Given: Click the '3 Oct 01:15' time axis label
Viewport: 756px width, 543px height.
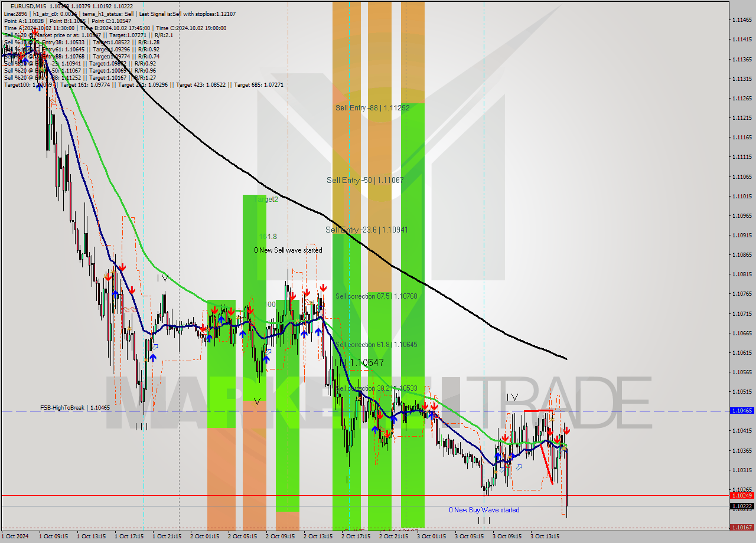Looking at the screenshot, I should click(x=431, y=537).
